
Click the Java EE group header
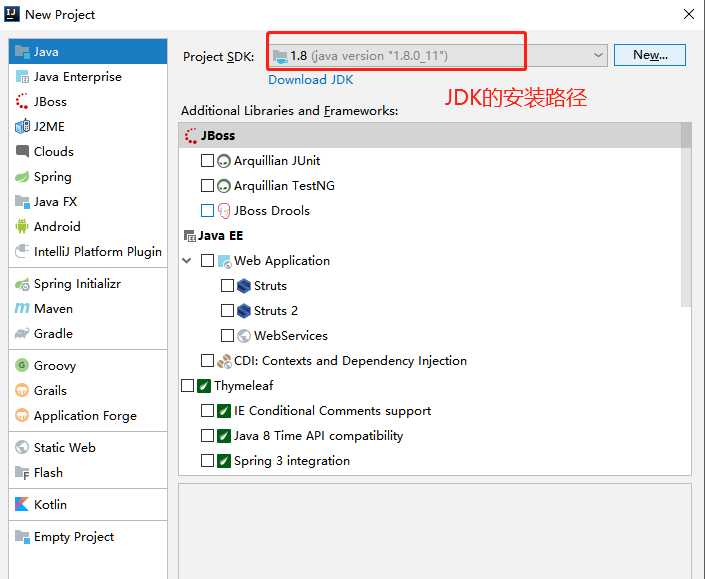[x=429, y=236]
